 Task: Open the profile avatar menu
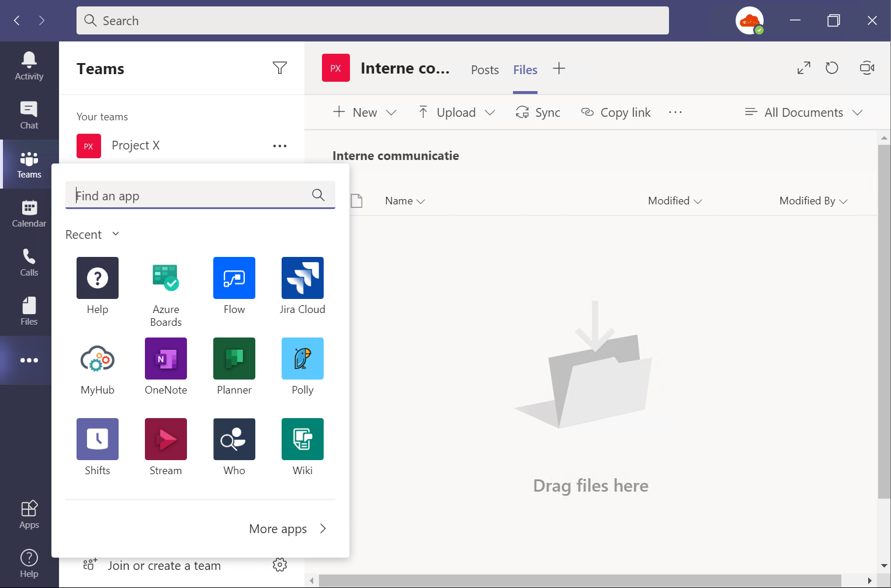(750, 20)
